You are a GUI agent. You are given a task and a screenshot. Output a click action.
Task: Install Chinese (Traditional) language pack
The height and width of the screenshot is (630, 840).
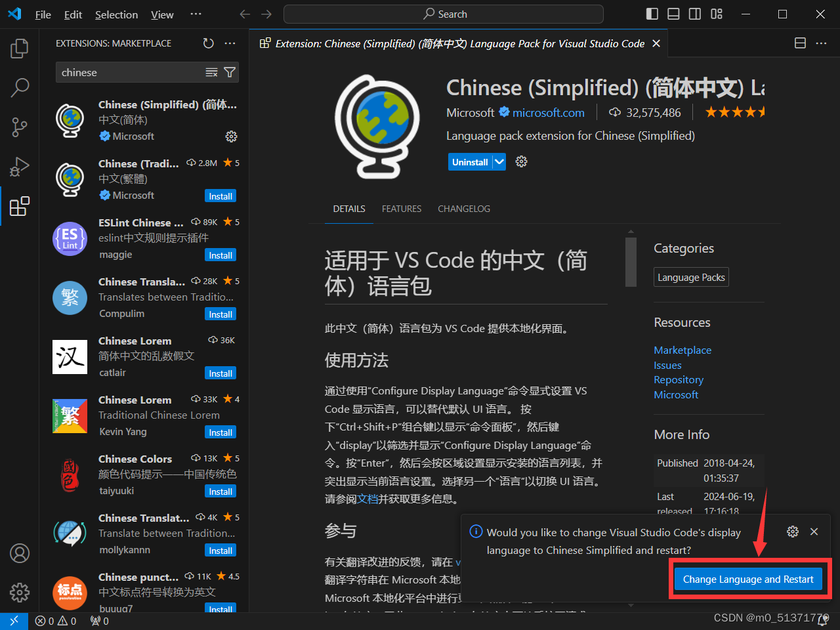pyautogui.click(x=220, y=196)
